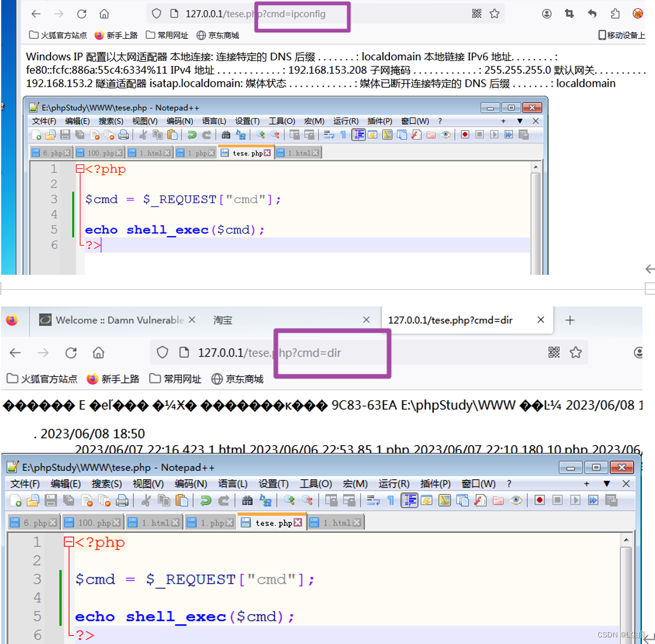Screen dimensions: 655x644
Task: Toggle show all characters pilcrow in lower Notepad++
Action: [x=390, y=500]
